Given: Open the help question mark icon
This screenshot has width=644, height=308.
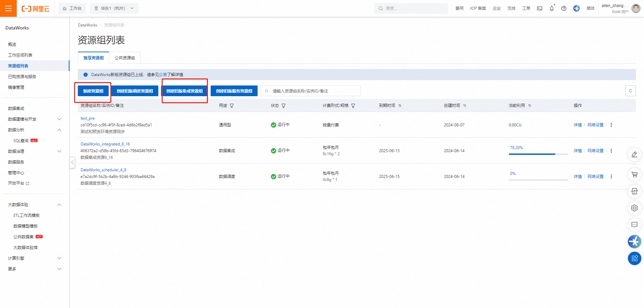Looking at the screenshot, I should (x=564, y=8).
